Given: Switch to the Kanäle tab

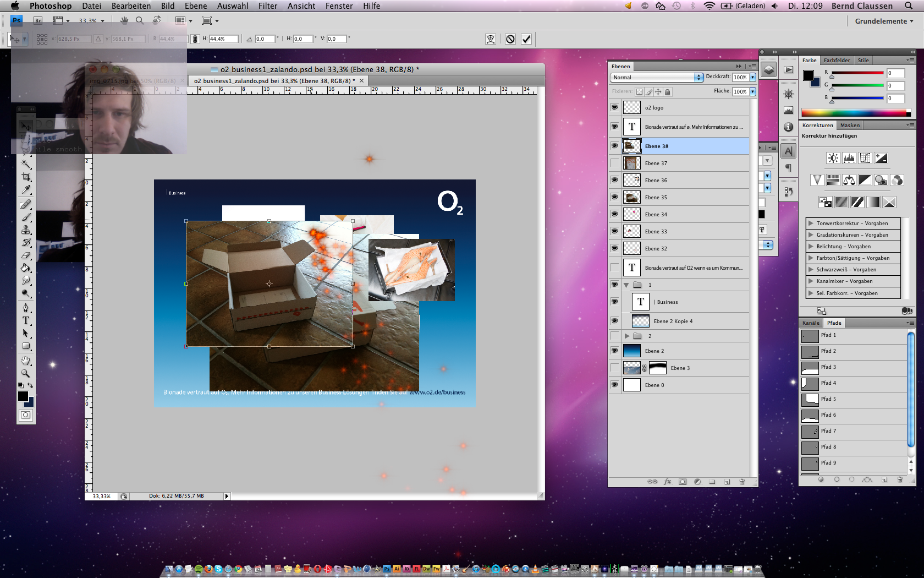Looking at the screenshot, I should [811, 323].
